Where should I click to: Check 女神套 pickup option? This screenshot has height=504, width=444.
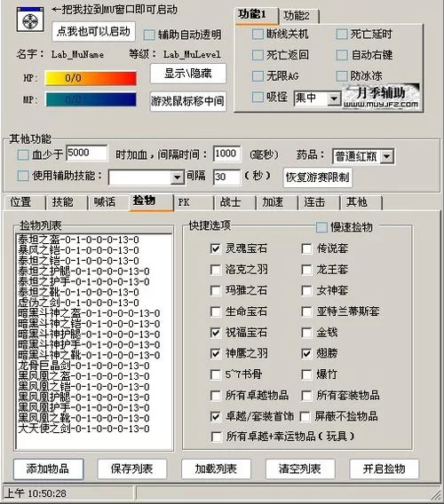point(306,290)
